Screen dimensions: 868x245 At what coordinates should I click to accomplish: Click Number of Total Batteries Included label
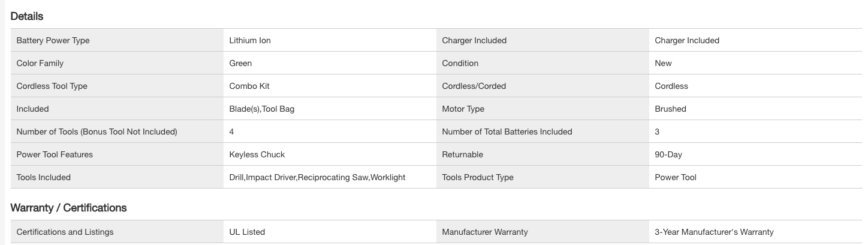click(x=507, y=132)
